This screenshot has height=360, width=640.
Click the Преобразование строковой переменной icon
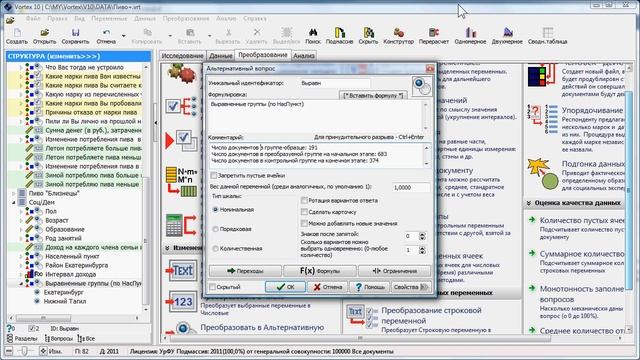tap(362, 316)
